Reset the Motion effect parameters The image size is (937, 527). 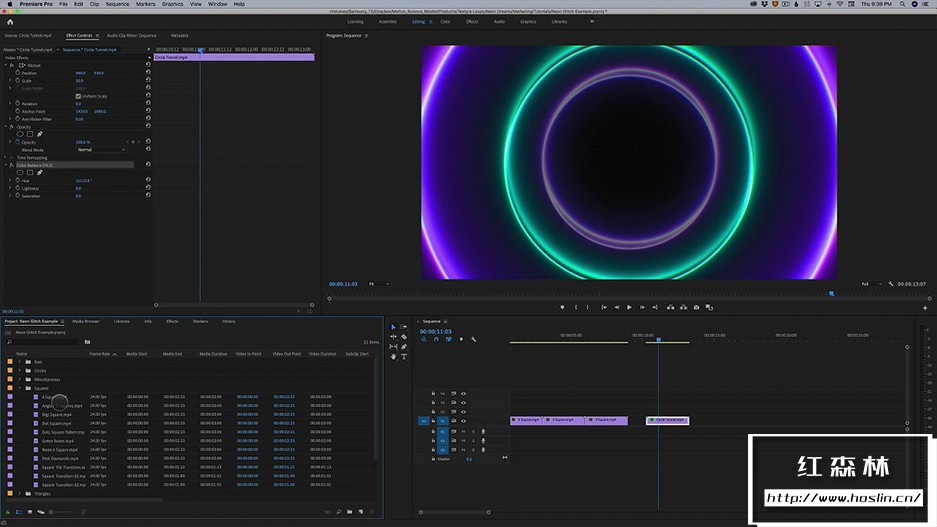click(148, 65)
